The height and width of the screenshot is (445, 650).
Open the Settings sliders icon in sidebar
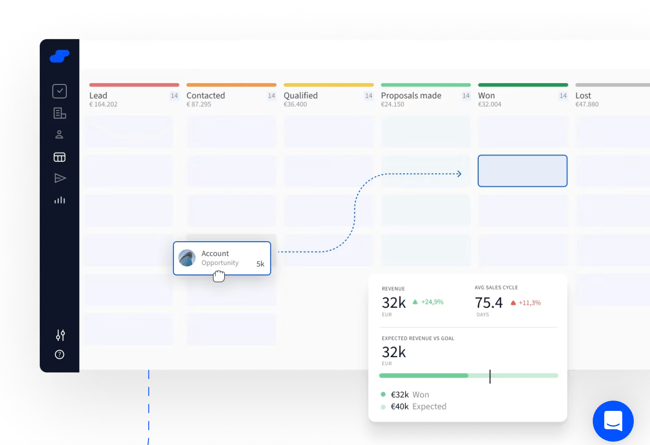[x=60, y=335]
